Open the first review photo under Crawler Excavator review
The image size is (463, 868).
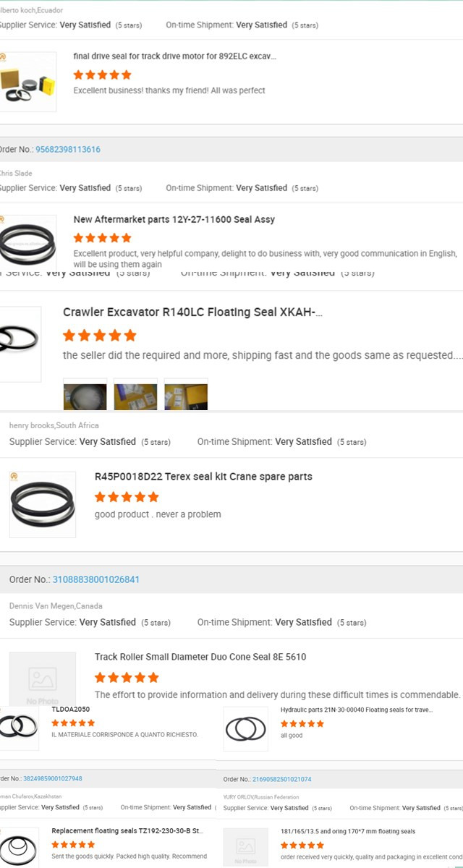85,395
